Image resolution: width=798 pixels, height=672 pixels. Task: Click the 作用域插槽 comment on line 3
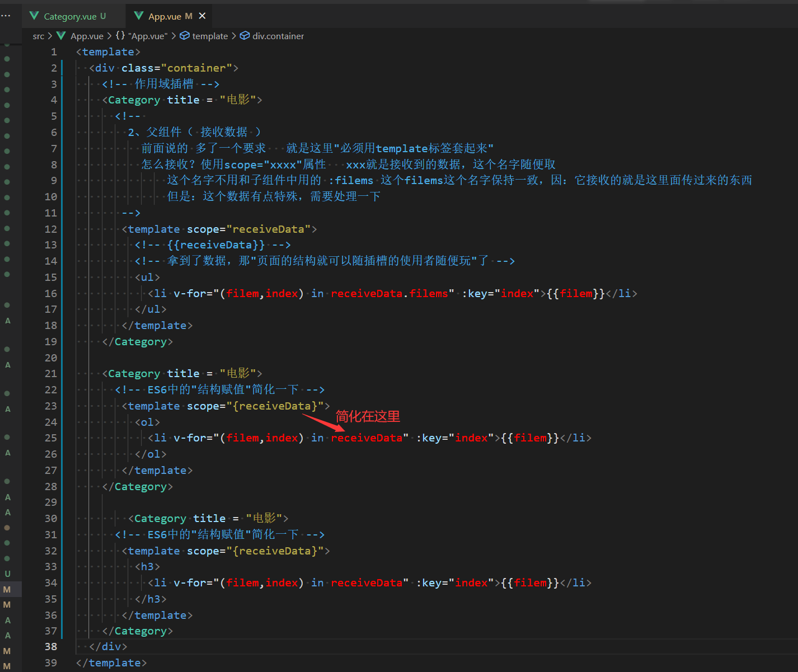[161, 84]
